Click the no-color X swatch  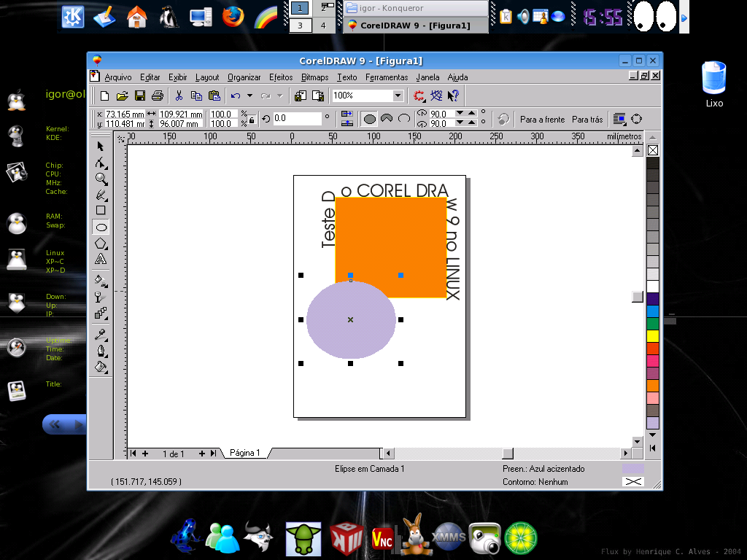[x=653, y=150]
